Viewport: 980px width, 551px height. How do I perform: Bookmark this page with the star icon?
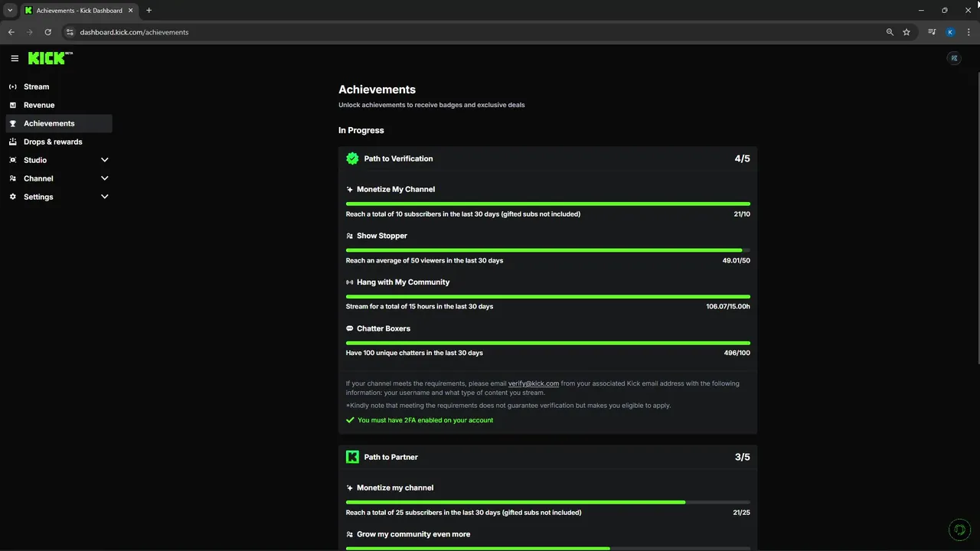[x=906, y=32]
